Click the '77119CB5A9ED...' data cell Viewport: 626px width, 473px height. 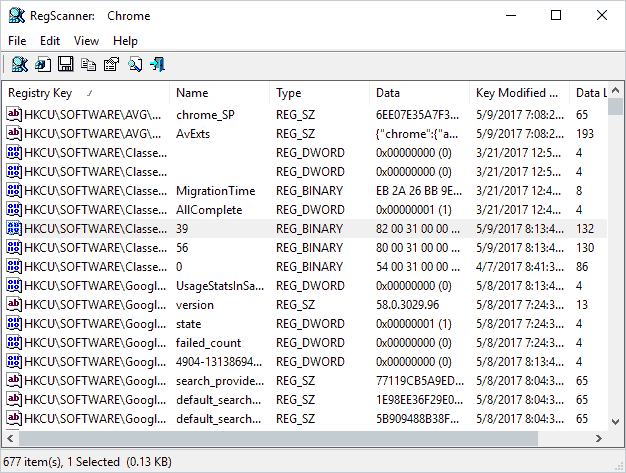[x=420, y=381]
